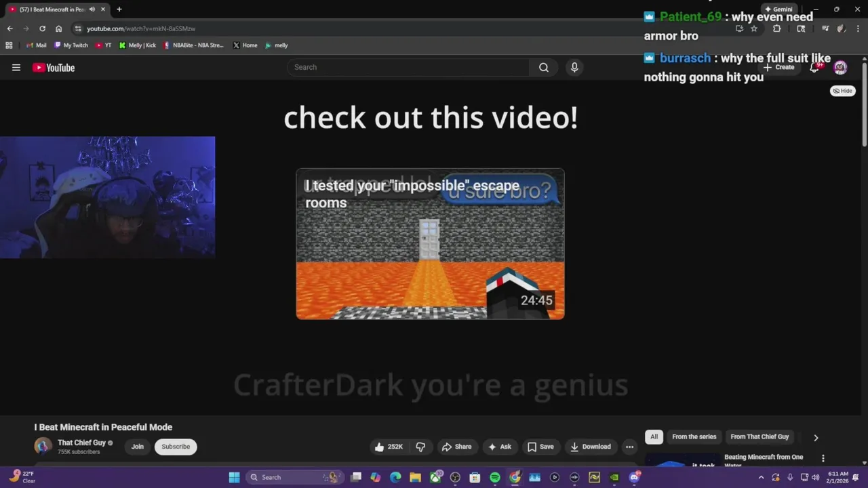
Task: Open Chrome apps grid in bookmarks bar
Action: click(x=9, y=45)
